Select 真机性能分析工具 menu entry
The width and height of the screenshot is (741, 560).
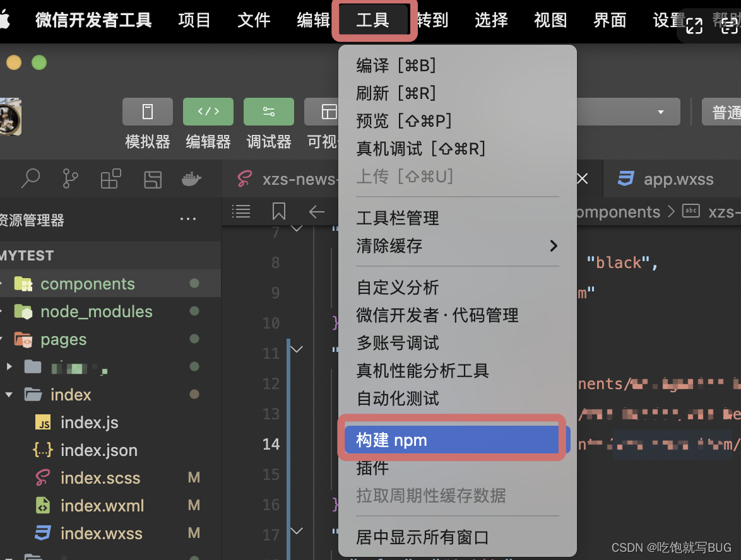click(x=458, y=371)
